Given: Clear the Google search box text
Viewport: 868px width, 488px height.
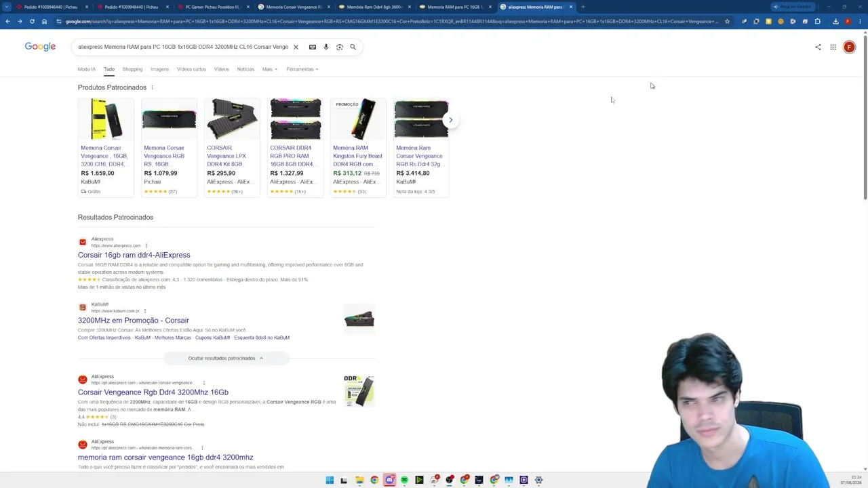Looking at the screenshot, I should pos(296,47).
